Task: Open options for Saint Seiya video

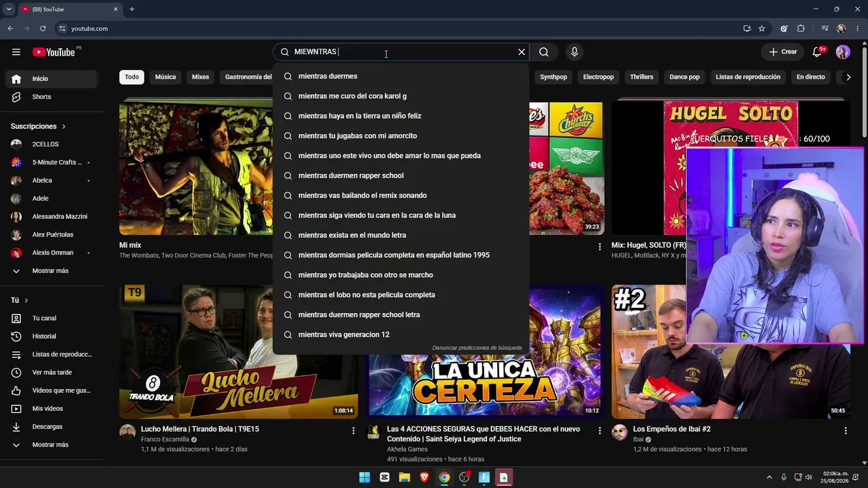Action: click(x=599, y=430)
